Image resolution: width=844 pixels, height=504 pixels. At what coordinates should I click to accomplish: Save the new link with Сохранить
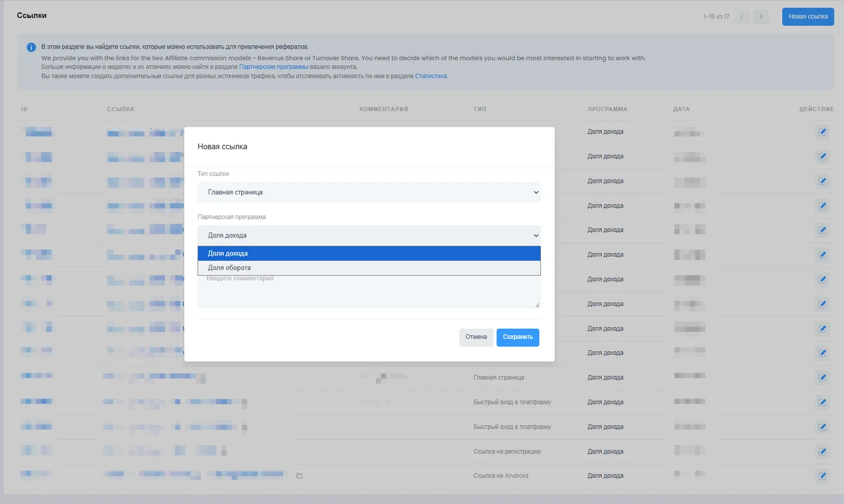pyautogui.click(x=518, y=337)
